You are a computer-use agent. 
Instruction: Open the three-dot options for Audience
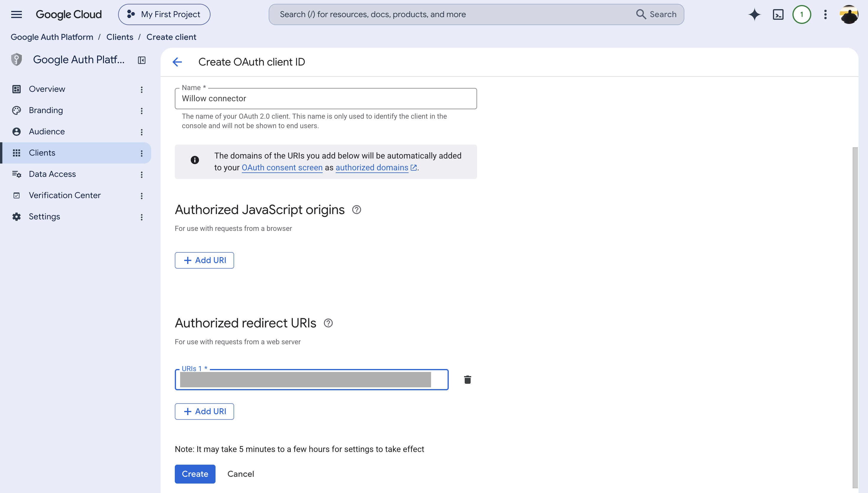[x=141, y=132]
